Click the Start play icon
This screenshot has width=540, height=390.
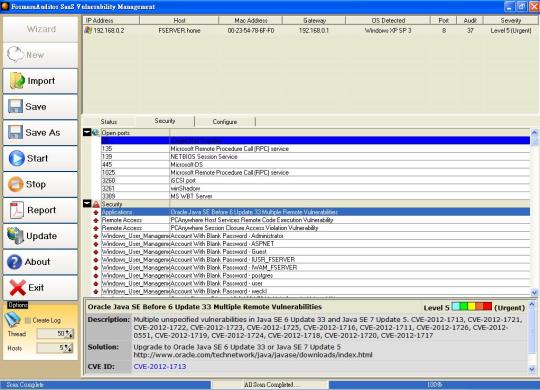point(17,158)
